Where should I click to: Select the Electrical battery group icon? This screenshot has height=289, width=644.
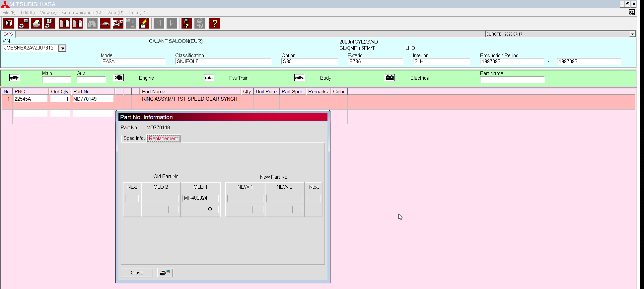(390, 78)
